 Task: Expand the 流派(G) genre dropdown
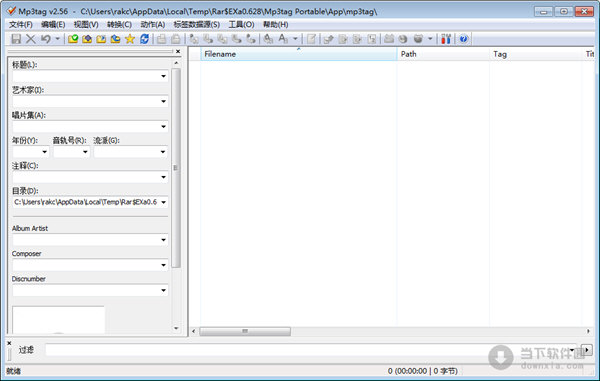[163, 152]
